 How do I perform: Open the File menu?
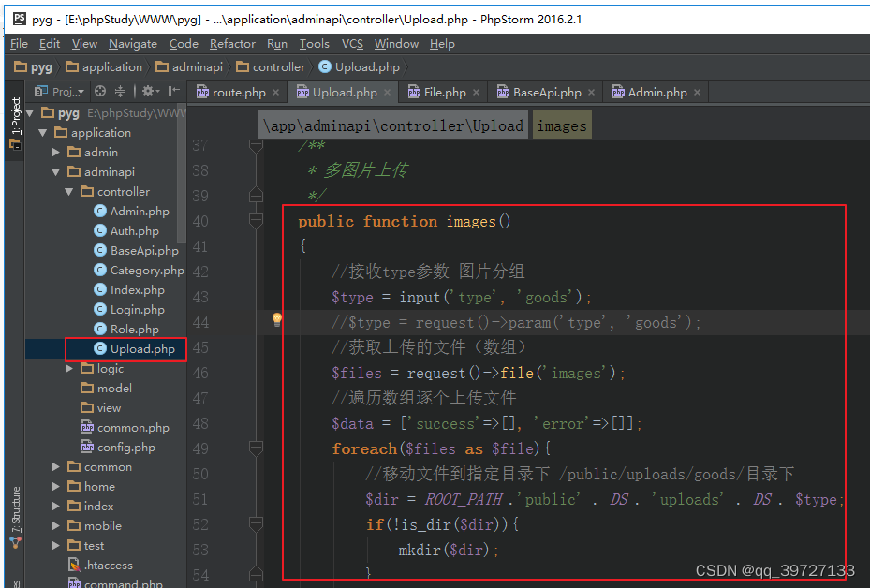tap(19, 44)
